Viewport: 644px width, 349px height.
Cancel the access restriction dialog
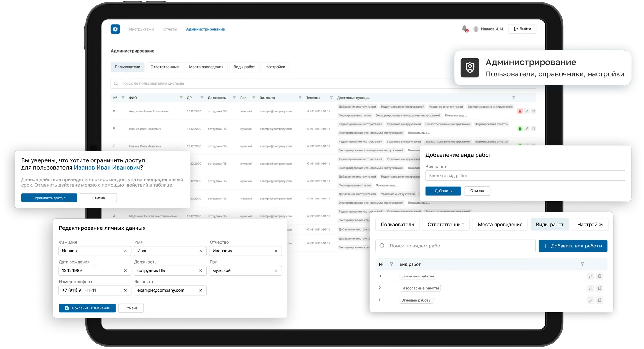(x=98, y=198)
